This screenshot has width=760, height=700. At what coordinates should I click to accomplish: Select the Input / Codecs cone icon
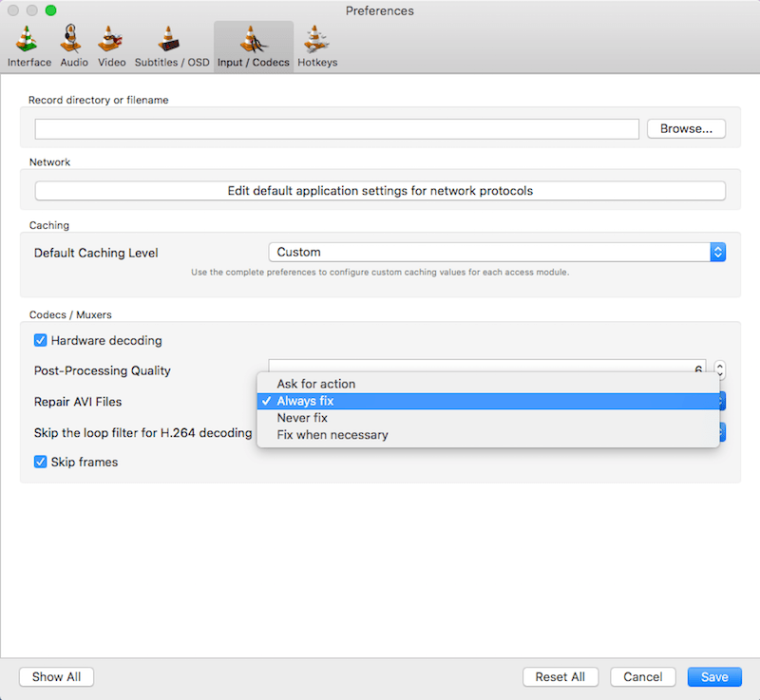[x=253, y=39]
